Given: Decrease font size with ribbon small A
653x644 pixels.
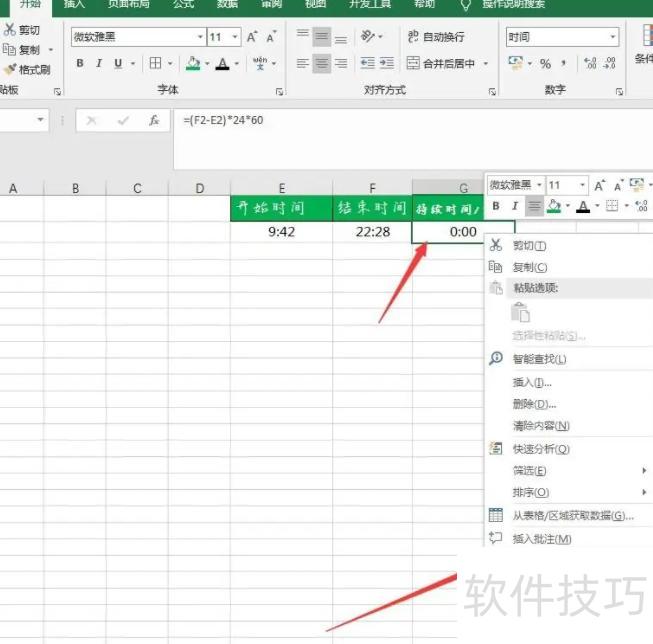Looking at the screenshot, I should pos(271,37).
